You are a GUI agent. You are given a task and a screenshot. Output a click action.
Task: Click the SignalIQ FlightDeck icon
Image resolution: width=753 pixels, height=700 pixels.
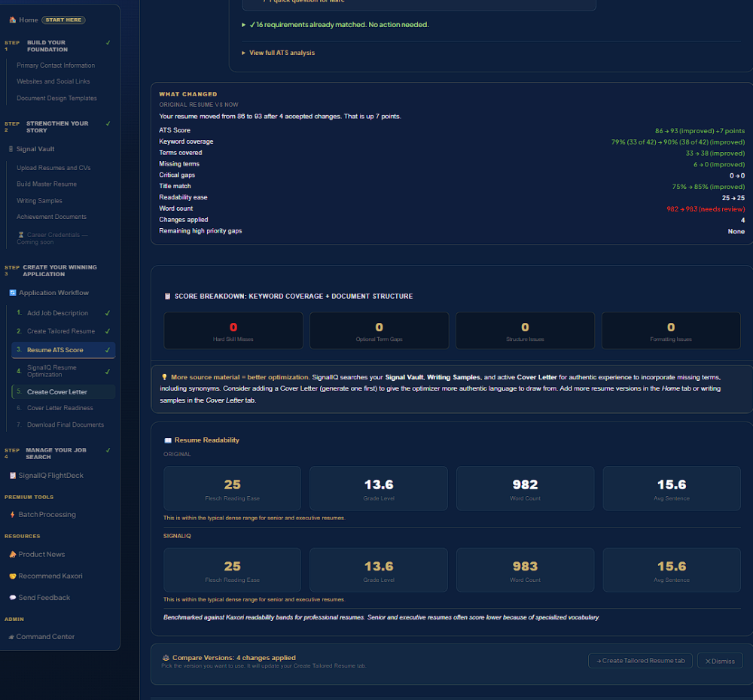coord(13,476)
